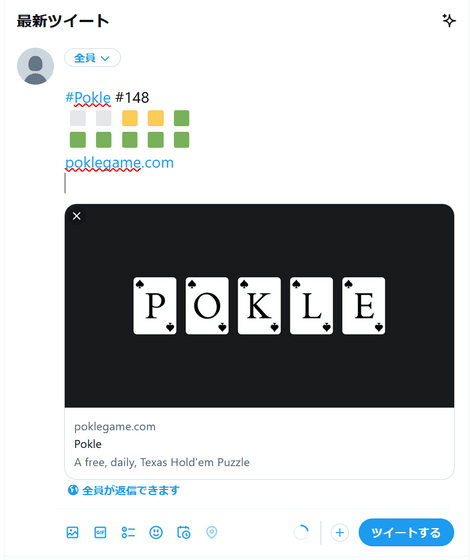Tag a location with the pin icon

pos(211,532)
